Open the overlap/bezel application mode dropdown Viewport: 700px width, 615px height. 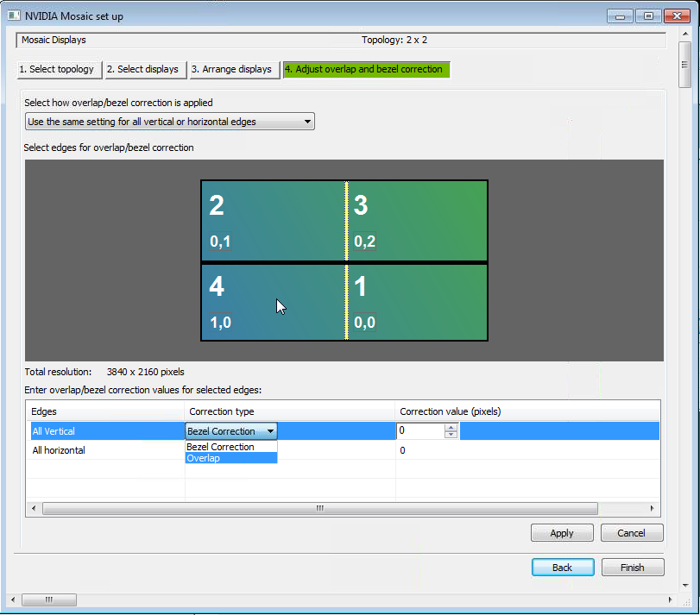170,122
